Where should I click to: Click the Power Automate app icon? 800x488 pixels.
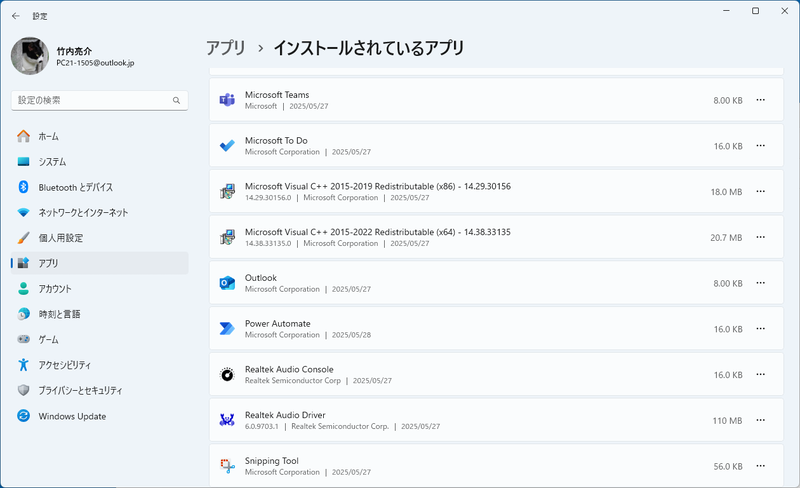[227, 329]
